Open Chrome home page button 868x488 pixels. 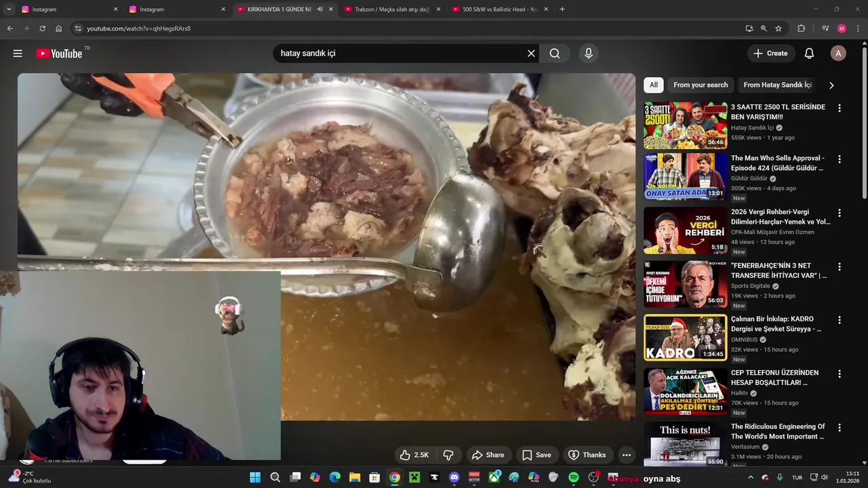58,28
